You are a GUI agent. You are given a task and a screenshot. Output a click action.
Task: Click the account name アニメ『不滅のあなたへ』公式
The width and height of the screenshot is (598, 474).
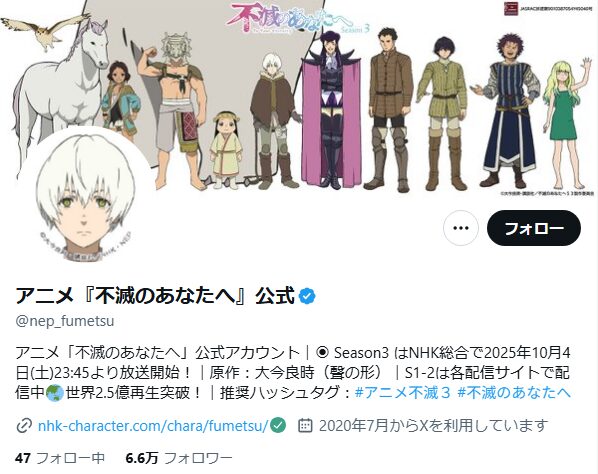(x=155, y=296)
